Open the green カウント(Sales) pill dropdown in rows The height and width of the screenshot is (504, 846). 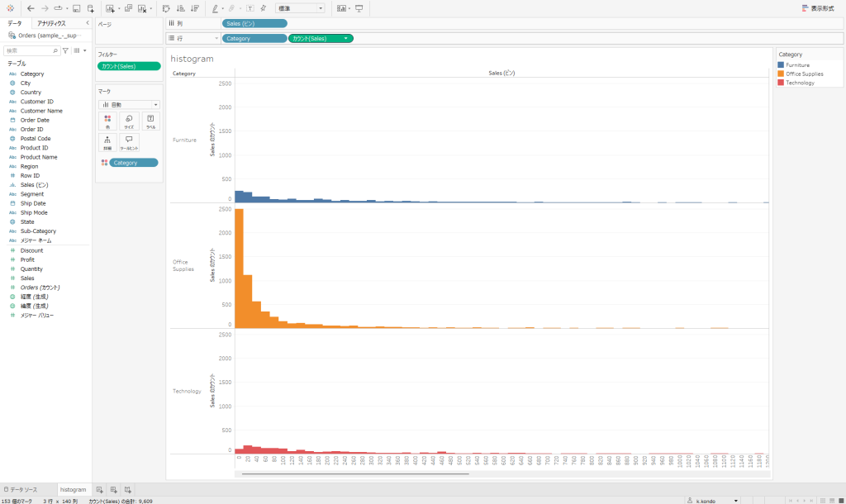coord(346,38)
